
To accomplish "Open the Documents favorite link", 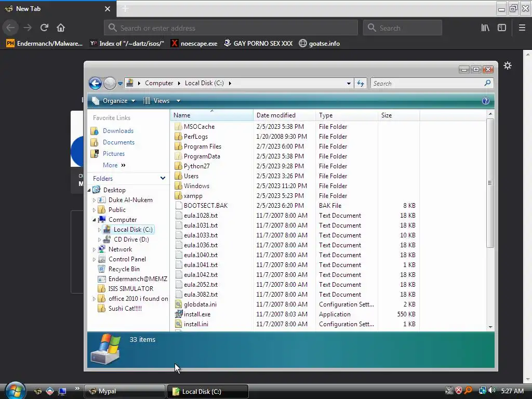I will 118,142.
